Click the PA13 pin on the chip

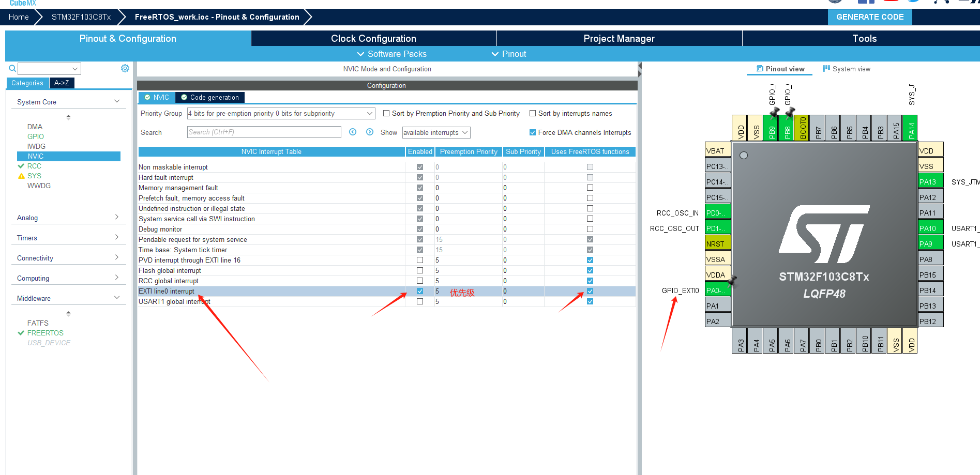tap(931, 181)
